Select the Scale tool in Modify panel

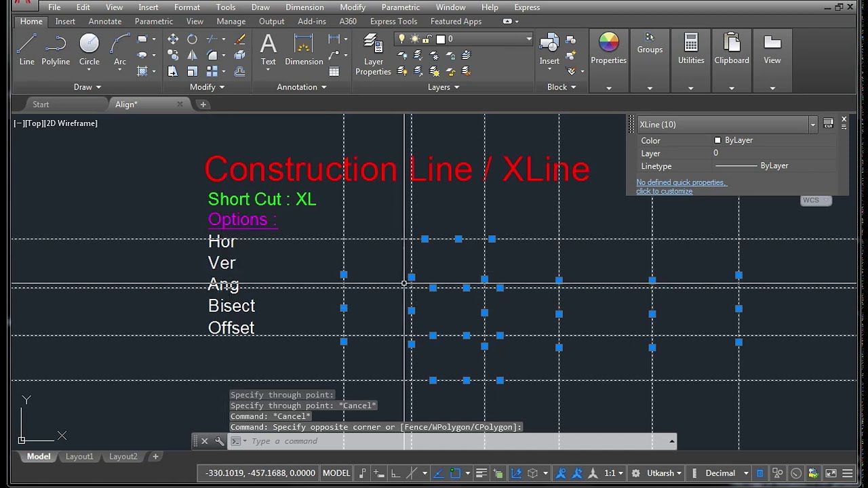[x=192, y=71]
